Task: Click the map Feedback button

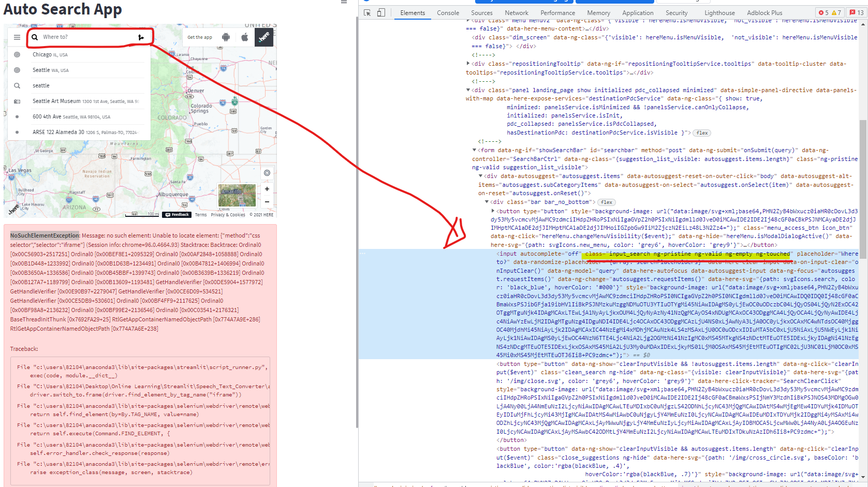Action: click(178, 215)
